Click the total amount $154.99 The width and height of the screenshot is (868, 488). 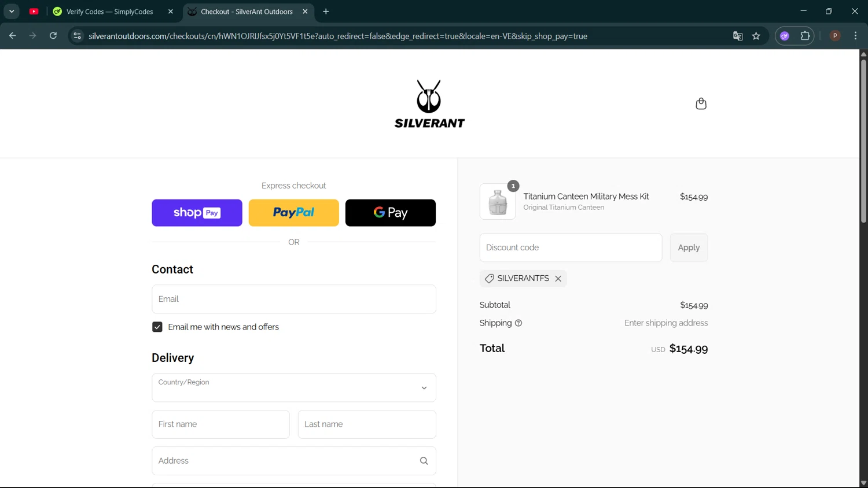tap(689, 349)
